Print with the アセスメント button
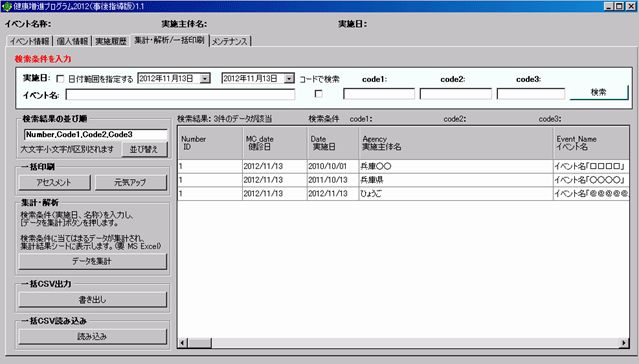Screen dimensions: 639x364 point(54,182)
